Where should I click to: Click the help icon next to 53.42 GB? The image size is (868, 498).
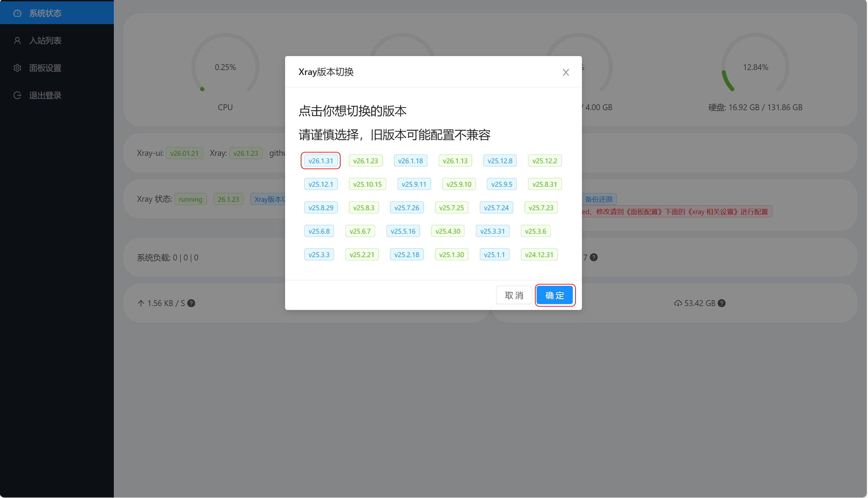pyautogui.click(x=721, y=303)
